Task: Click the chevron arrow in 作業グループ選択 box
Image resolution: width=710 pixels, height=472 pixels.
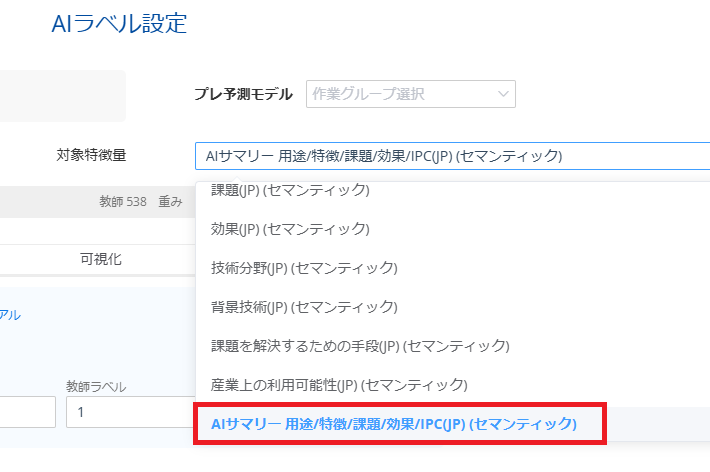Action: click(502, 94)
